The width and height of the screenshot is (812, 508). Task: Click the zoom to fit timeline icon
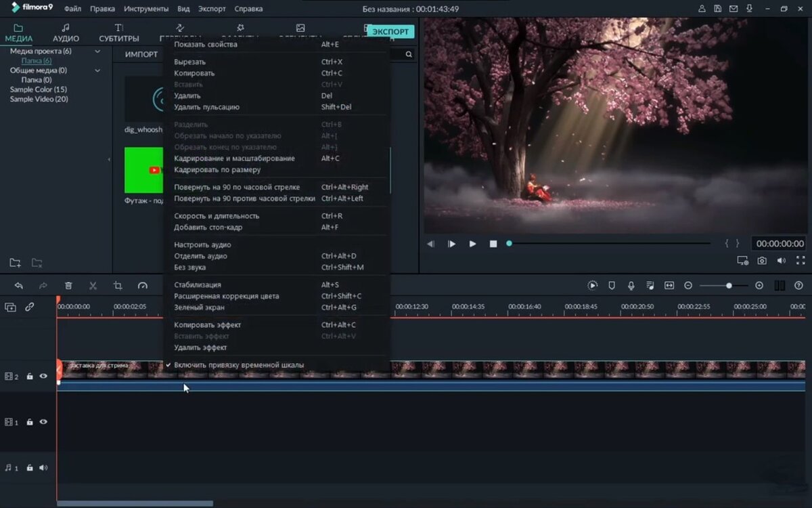point(669,286)
